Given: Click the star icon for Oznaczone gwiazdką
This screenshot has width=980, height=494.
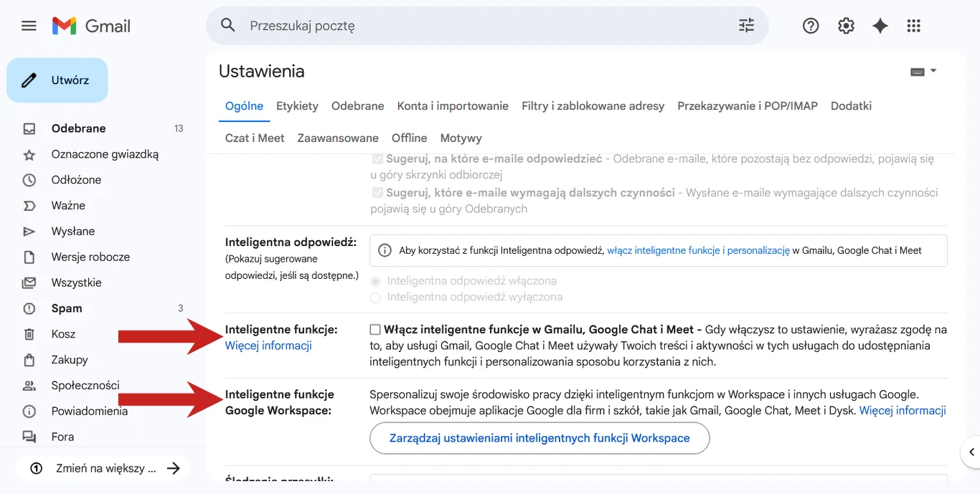Looking at the screenshot, I should [29, 155].
